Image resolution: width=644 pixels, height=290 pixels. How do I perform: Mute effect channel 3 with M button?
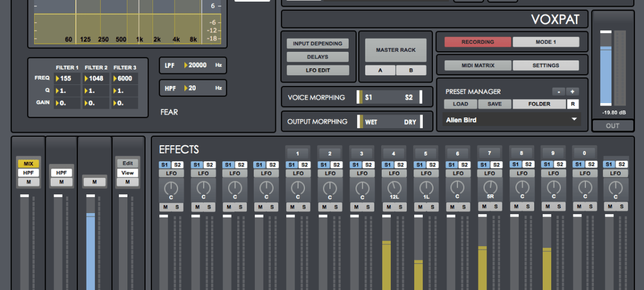(x=356, y=207)
